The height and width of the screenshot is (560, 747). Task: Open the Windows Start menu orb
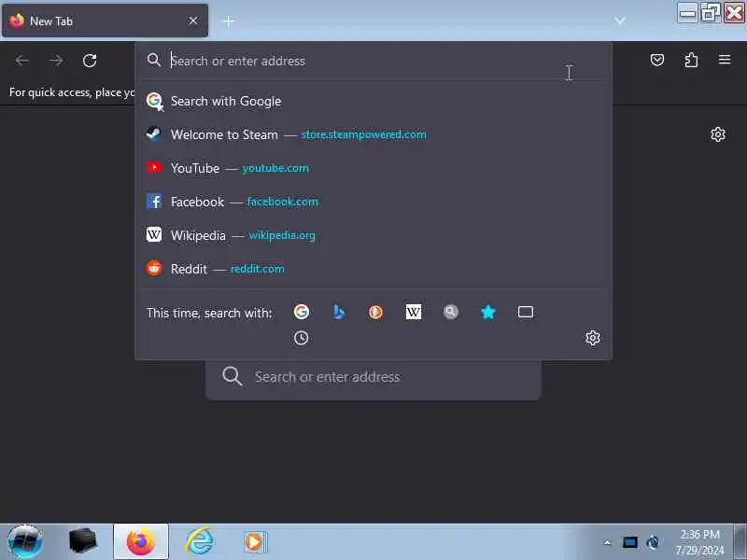(25, 542)
